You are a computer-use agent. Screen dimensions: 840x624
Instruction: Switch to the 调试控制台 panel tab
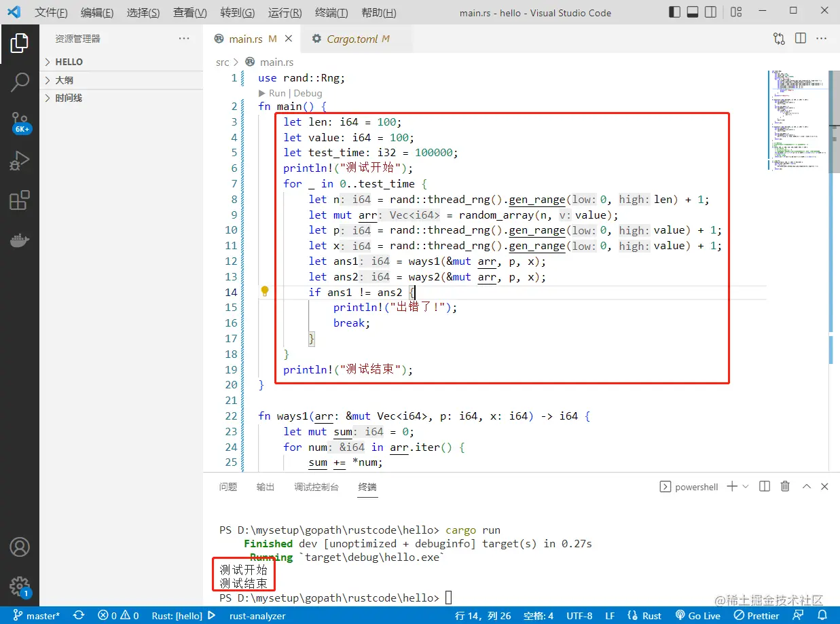316,487
